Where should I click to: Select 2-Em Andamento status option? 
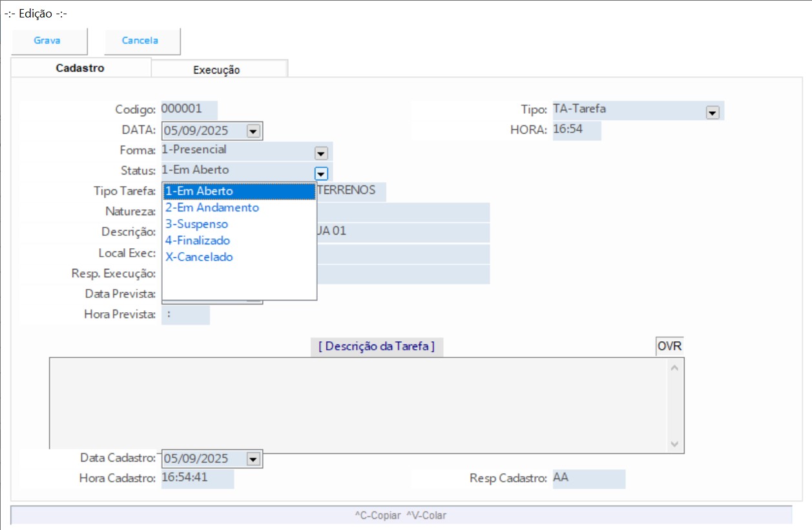pyautogui.click(x=213, y=207)
